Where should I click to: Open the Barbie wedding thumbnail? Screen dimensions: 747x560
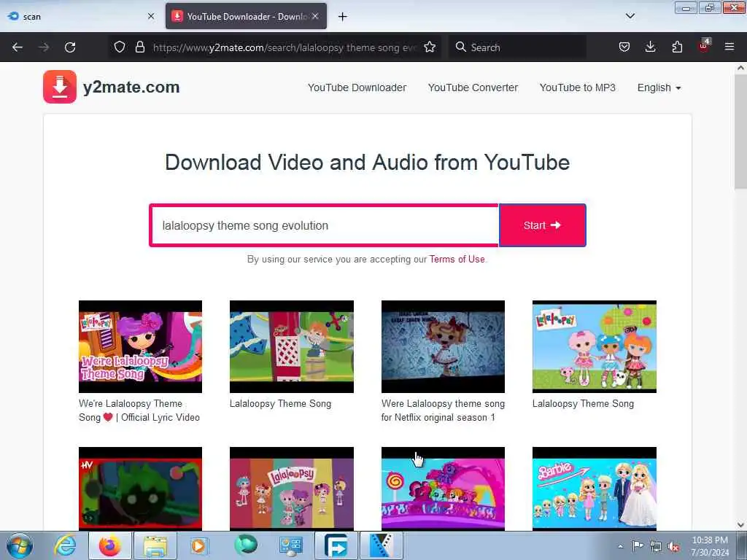[x=594, y=489]
